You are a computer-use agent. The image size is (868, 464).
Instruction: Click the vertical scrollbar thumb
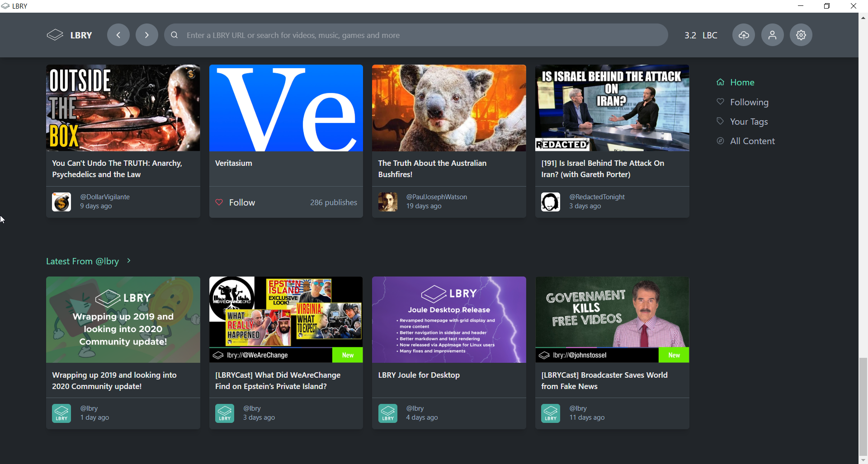pyautogui.click(x=863, y=407)
